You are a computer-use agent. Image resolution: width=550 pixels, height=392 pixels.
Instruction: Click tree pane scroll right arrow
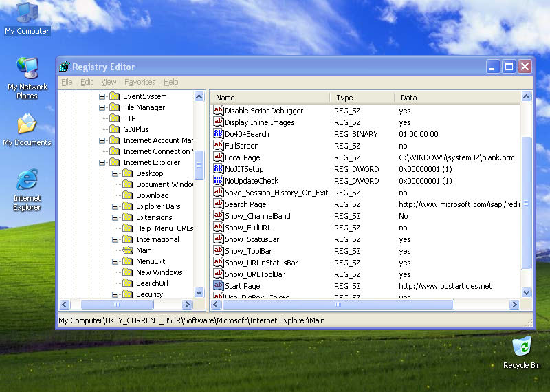click(187, 304)
